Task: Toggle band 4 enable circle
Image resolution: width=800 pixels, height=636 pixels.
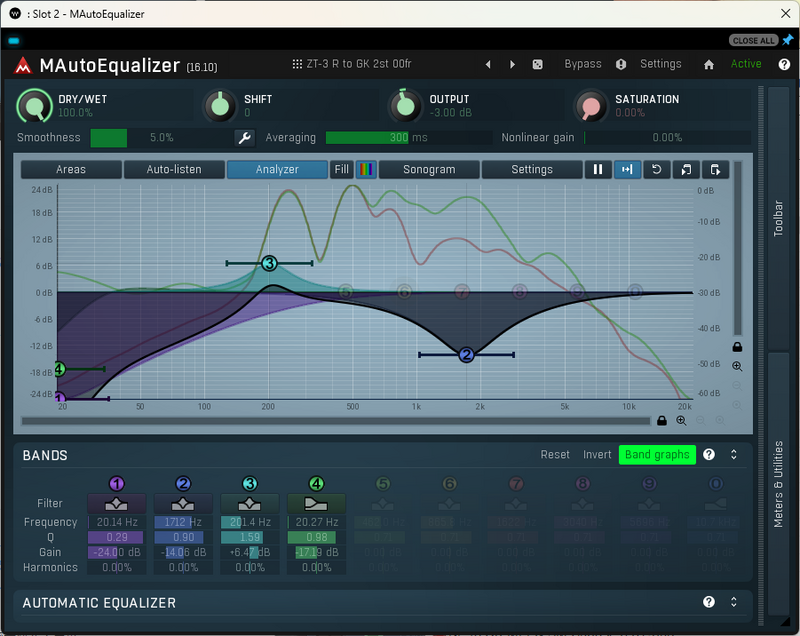Action: click(316, 484)
